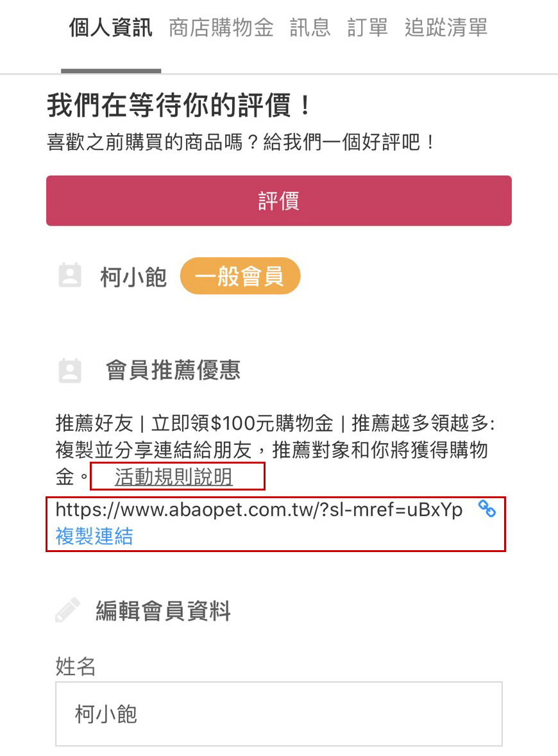Click the 我們在等待你的評價 heading
This screenshot has height=756, width=558.
(x=180, y=105)
